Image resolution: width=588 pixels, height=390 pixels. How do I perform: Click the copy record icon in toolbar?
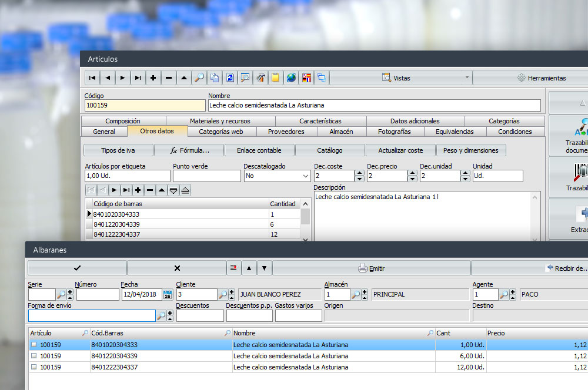215,78
